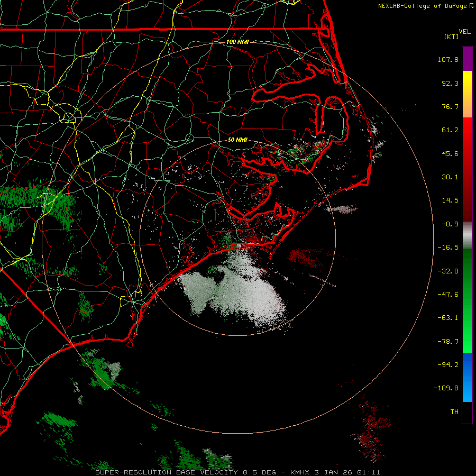Click the 50 NMI range ring label
The image size is (476, 476).
click(x=237, y=140)
